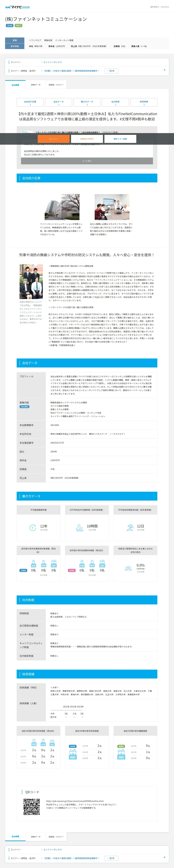The width and height of the screenshot is (174, 868).
Task: Click the 列車や消防の無線システム article headline
Action: tap(87, 255)
